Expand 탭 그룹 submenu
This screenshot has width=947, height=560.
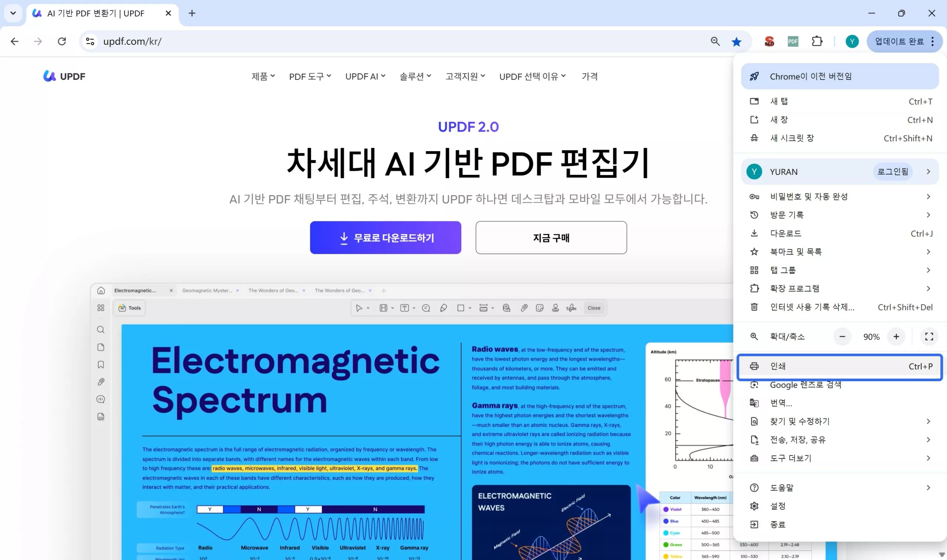pyautogui.click(x=840, y=270)
